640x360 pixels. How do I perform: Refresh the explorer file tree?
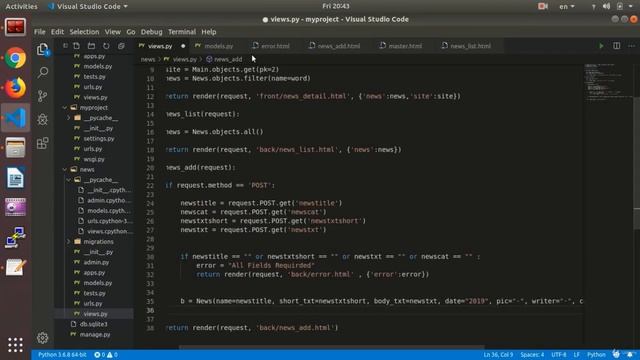pos(106,46)
